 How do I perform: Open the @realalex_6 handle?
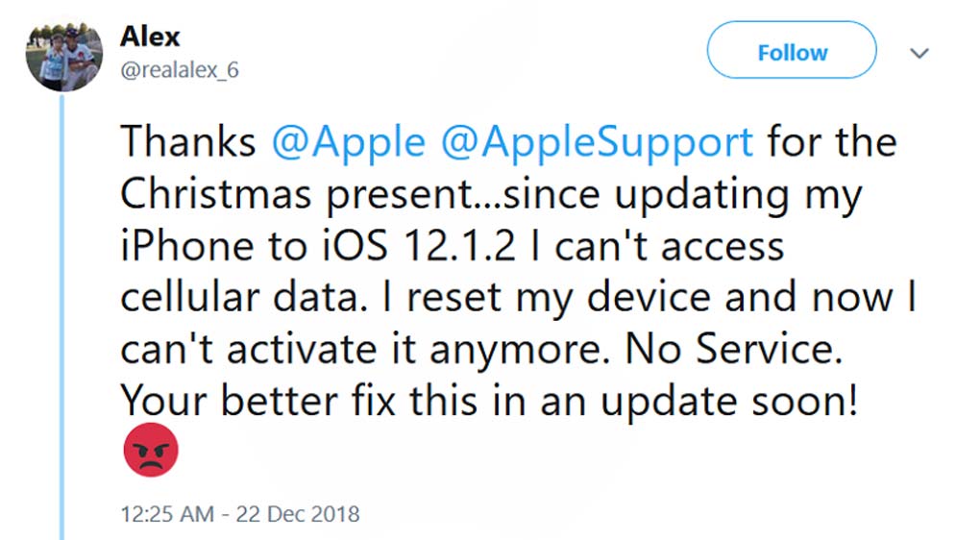179,70
